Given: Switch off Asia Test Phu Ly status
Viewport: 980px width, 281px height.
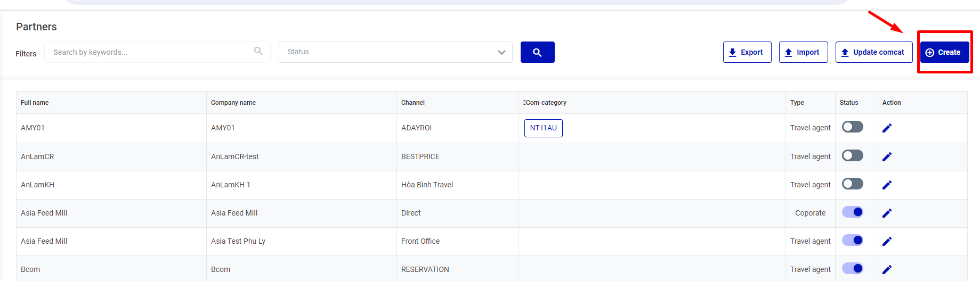Looking at the screenshot, I should pos(852,241).
